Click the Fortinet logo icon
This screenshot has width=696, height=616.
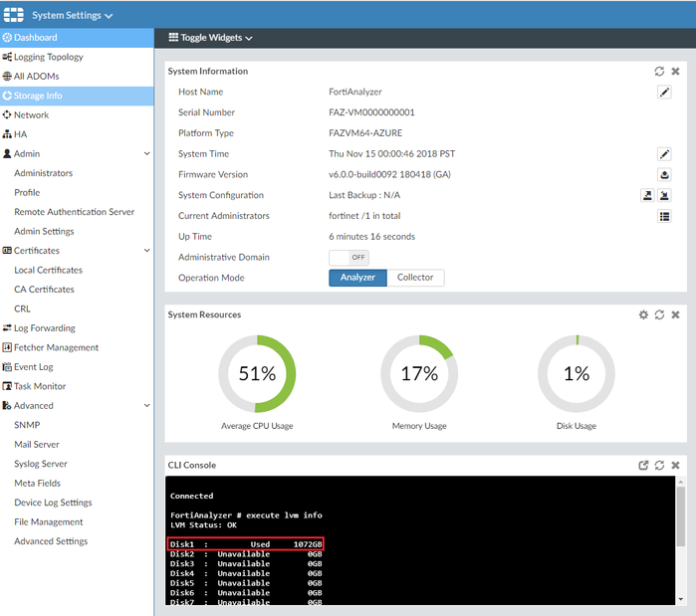[x=14, y=15]
